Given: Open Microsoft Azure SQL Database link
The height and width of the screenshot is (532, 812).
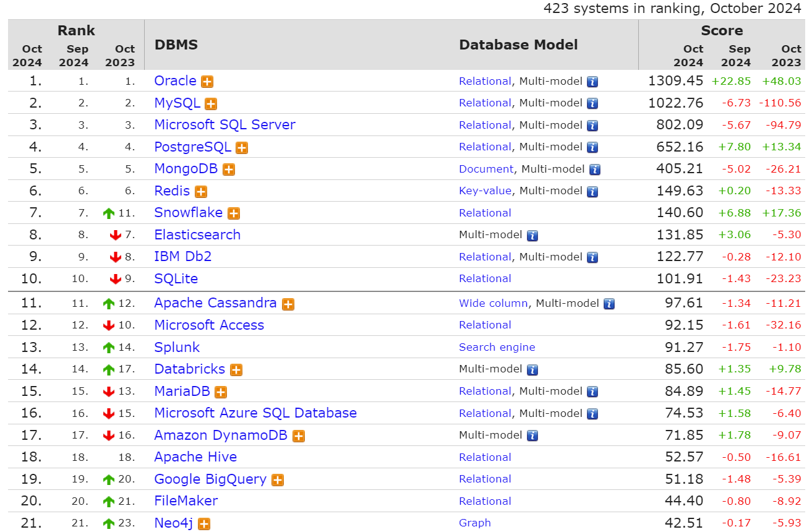Looking at the screenshot, I should [x=255, y=413].
